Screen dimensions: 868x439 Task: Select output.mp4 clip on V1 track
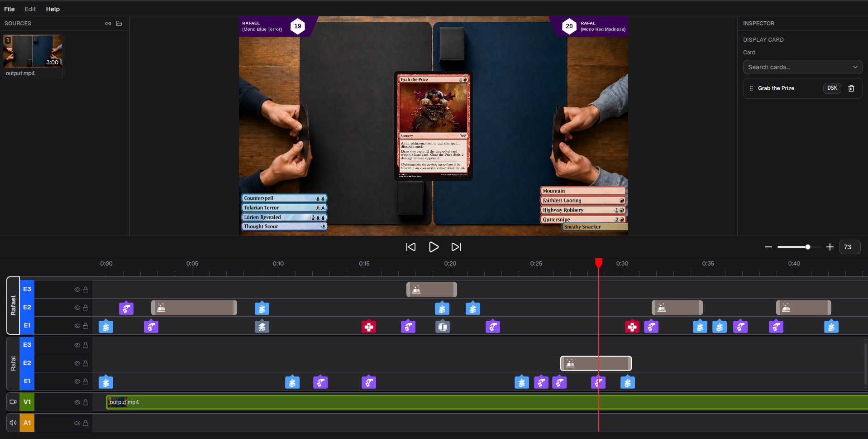[x=487, y=402]
